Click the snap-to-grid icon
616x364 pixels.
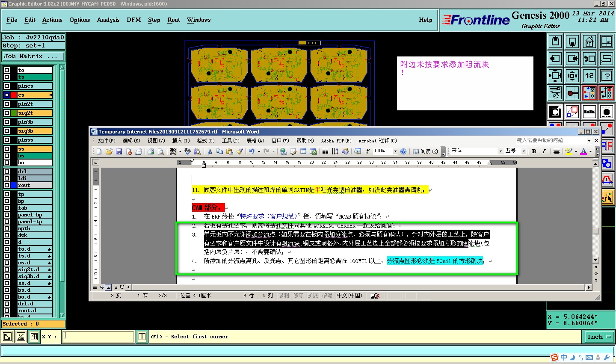click(x=572, y=93)
